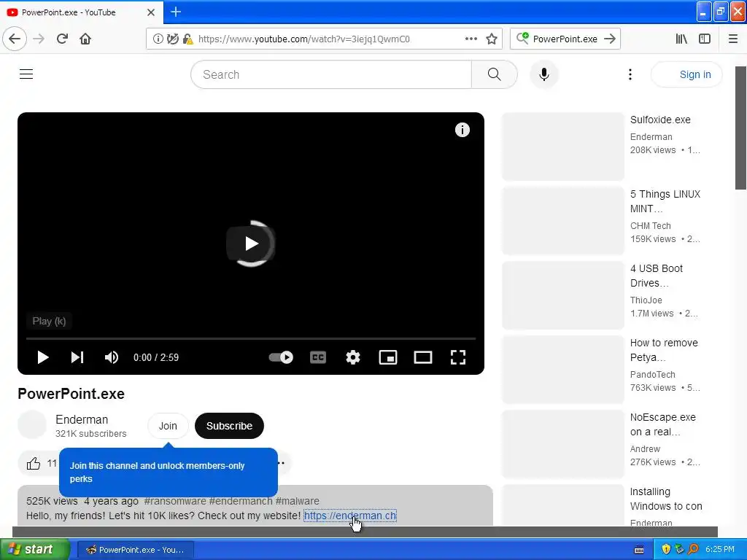Click the security shield tray icon
747x560 pixels.
click(666, 550)
